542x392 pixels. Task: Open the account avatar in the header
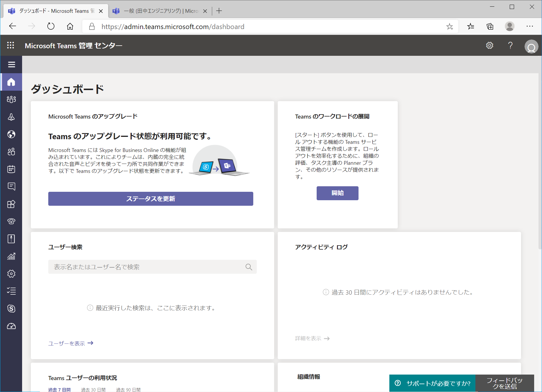531,46
